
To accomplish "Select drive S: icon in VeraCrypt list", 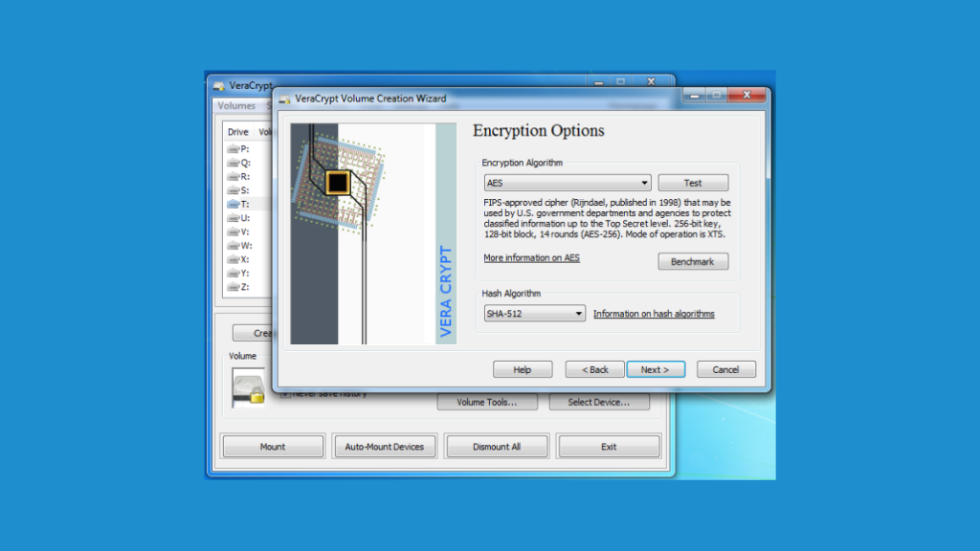I will pos(234,190).
